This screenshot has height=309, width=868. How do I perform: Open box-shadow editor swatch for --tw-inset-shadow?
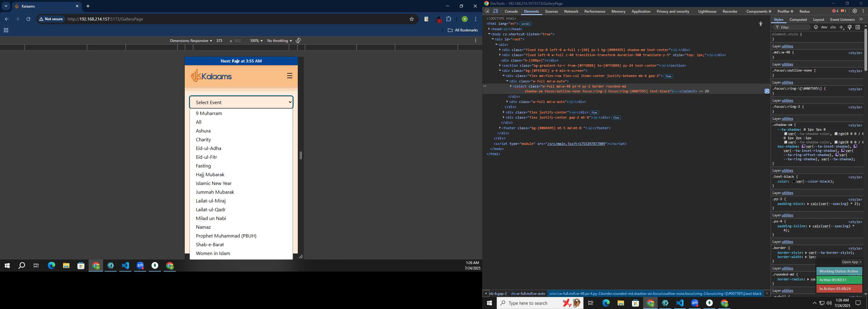(x=803, y=146)
